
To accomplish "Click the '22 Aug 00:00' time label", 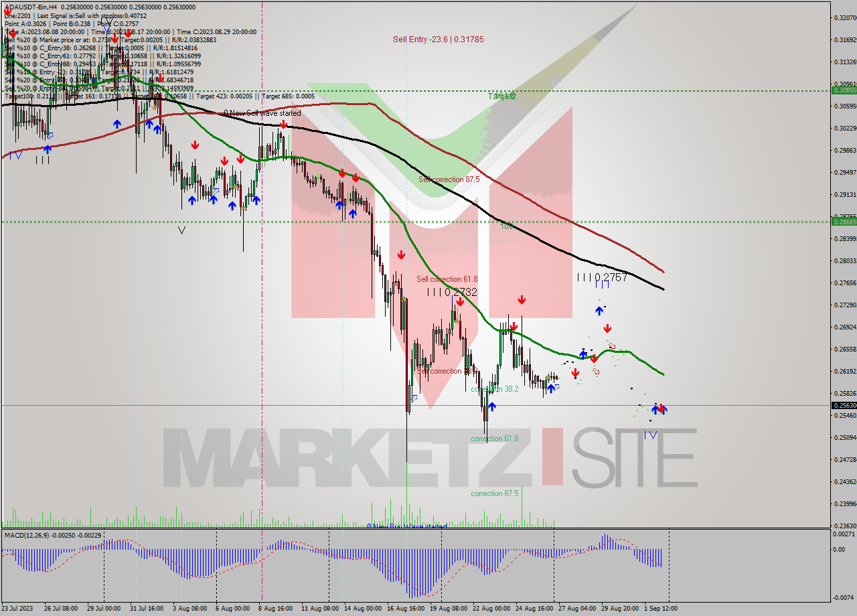I will 491,609.
